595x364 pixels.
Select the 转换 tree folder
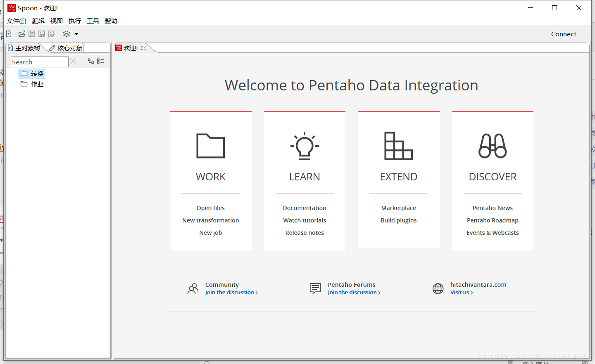coord(32,74)
